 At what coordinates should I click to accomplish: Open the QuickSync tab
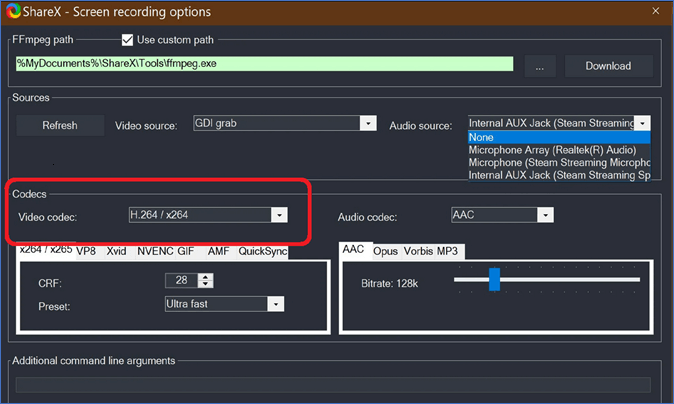click(263, 252)
